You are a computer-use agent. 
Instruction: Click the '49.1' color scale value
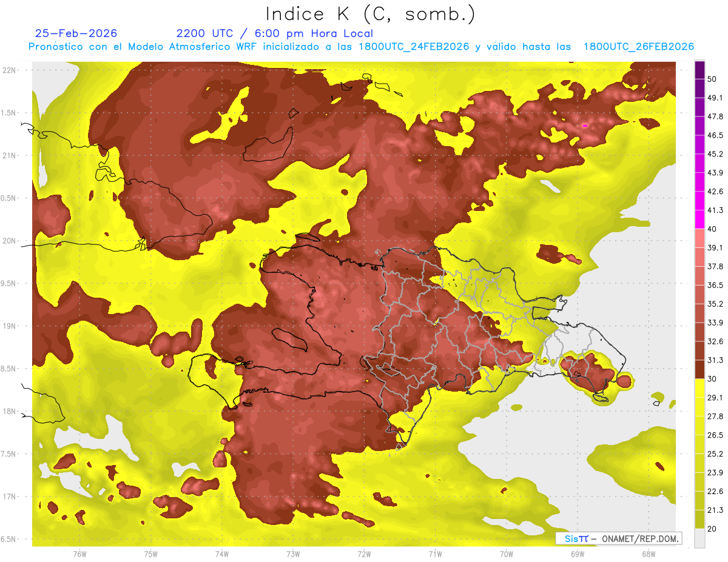point(715,98)
